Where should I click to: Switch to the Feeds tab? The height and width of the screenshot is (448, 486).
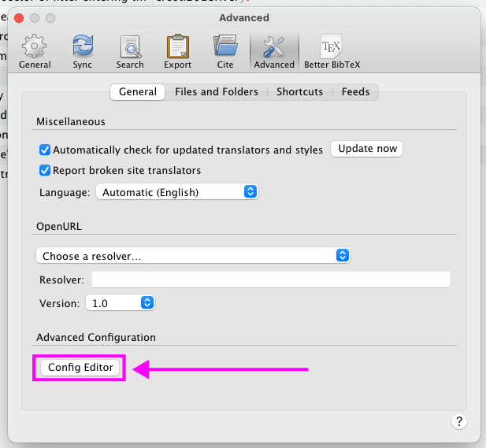(x=355, y=92)
